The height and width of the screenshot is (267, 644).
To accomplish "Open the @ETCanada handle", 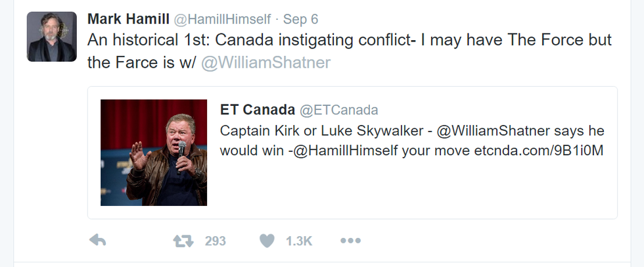I will click(339, 110).
